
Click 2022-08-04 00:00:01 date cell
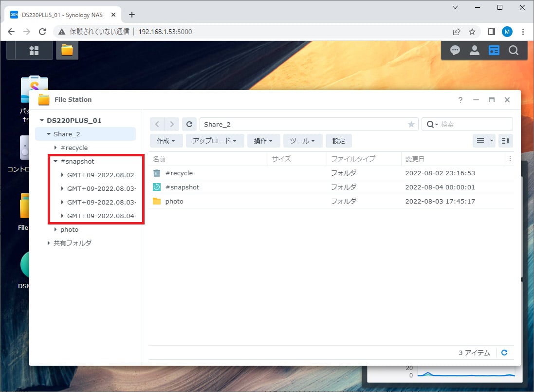pos(440,187)
